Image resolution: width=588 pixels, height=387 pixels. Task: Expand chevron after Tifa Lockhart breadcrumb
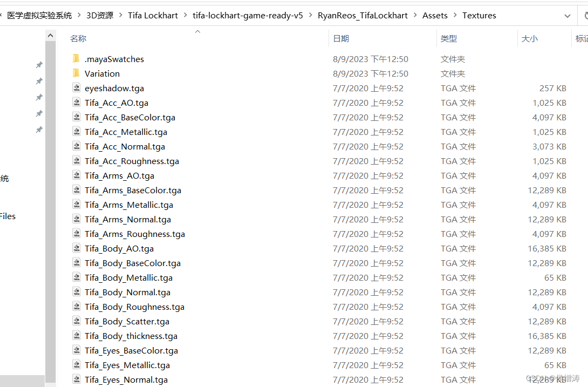(186, 16)
